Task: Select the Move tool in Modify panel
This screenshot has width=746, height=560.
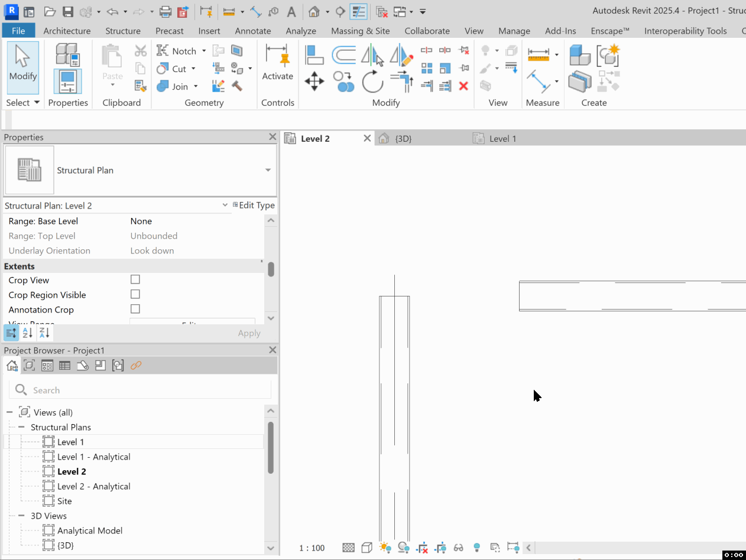Action: coord(314,82)
